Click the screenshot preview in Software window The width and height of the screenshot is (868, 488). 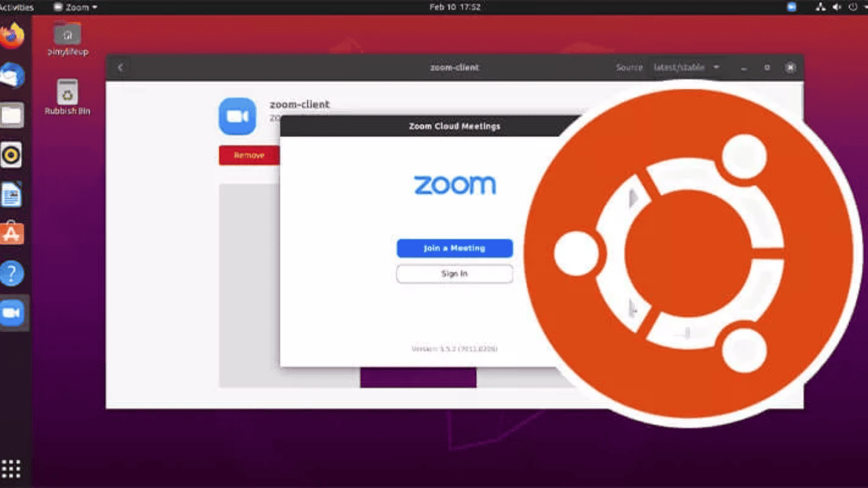click(418, 377)
